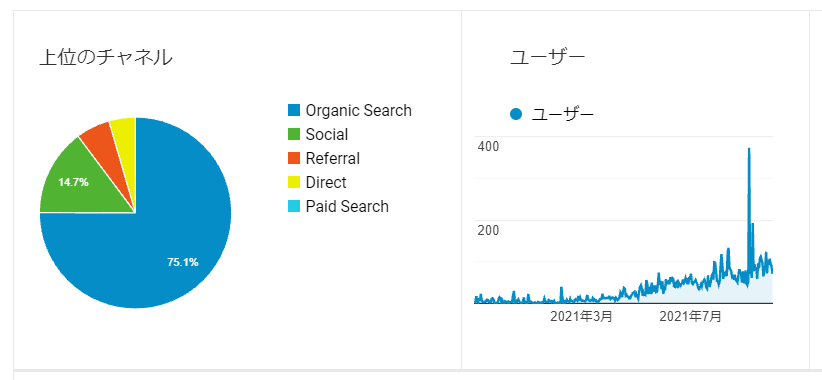Click the Referral orange legend square
This screenshot has width=822, height=380.
tap(294, 158)
